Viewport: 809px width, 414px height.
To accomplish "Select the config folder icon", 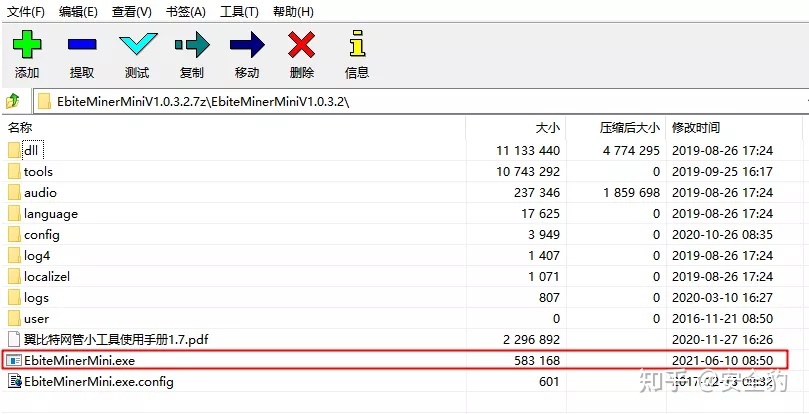I will pyautogui.click(x=14, y=235).
